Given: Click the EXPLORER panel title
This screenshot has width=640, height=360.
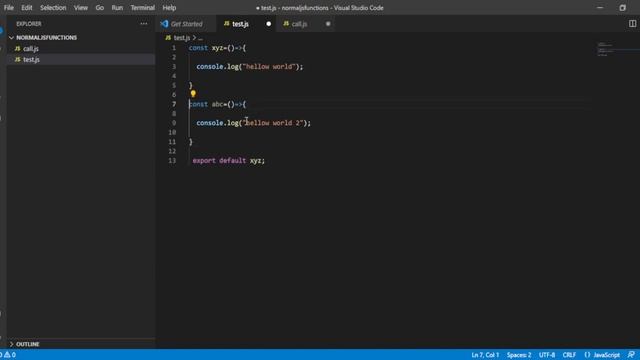Looking at the screenshot, I should [x=29, y=24].
